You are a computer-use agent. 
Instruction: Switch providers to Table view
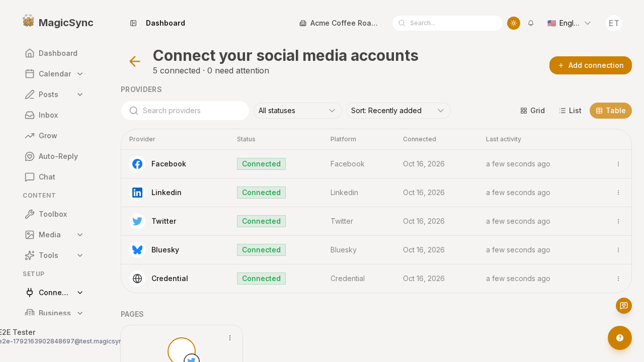[611, 111]
